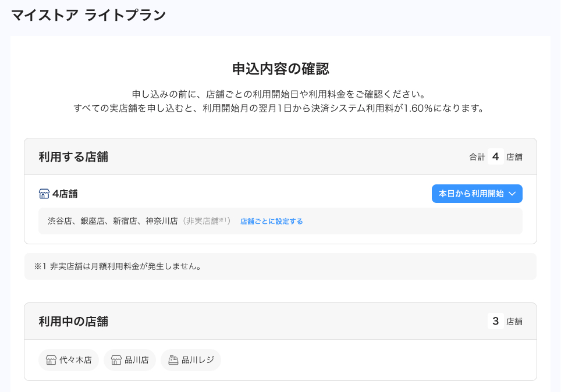Click the total store count 4
The image size is (561, 392).
coord(495,156)
